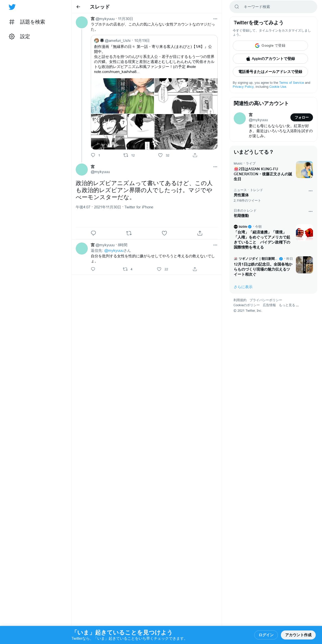Retweet the main tweet about 政治的レズビアニズム
This screenshot has height=644, width=322.
point(129,233)
